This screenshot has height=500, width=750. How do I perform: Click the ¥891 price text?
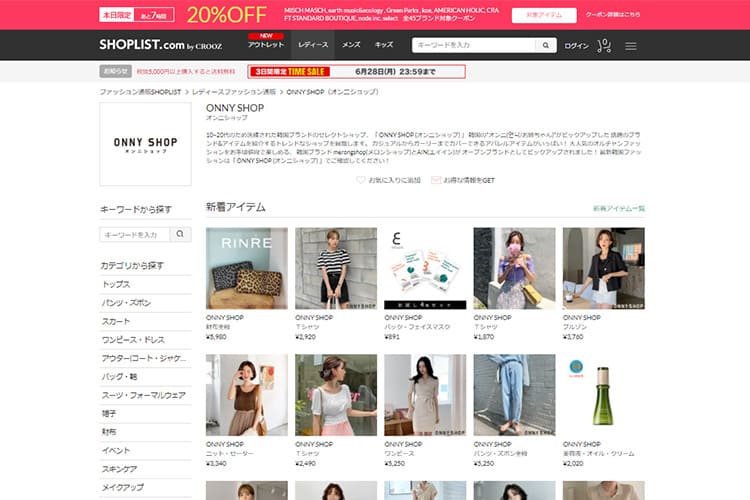click(x=392, y=337)
